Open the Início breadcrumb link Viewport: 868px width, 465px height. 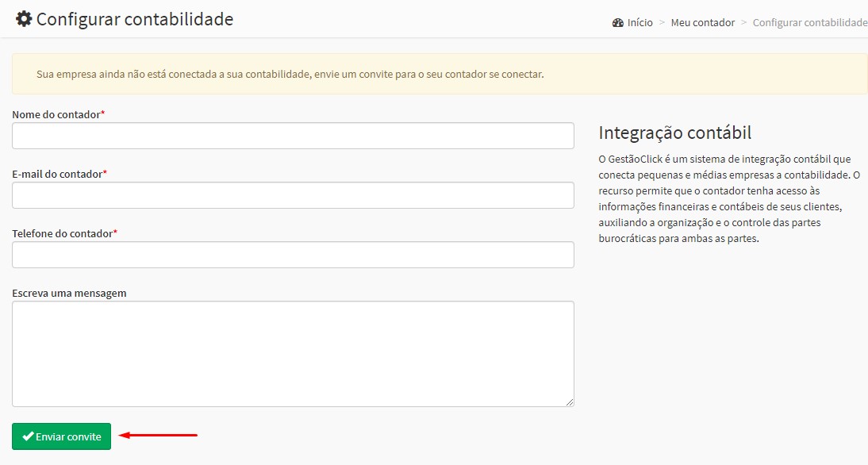point(640,23)
